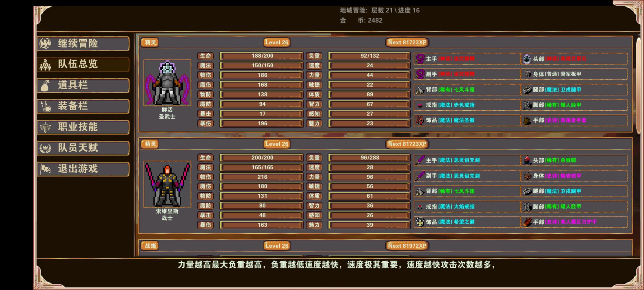Image resolution: width=644 pixels, height=290 pixels.
Task: Click the third character's Level 26 badge
Action: (277, 246)
